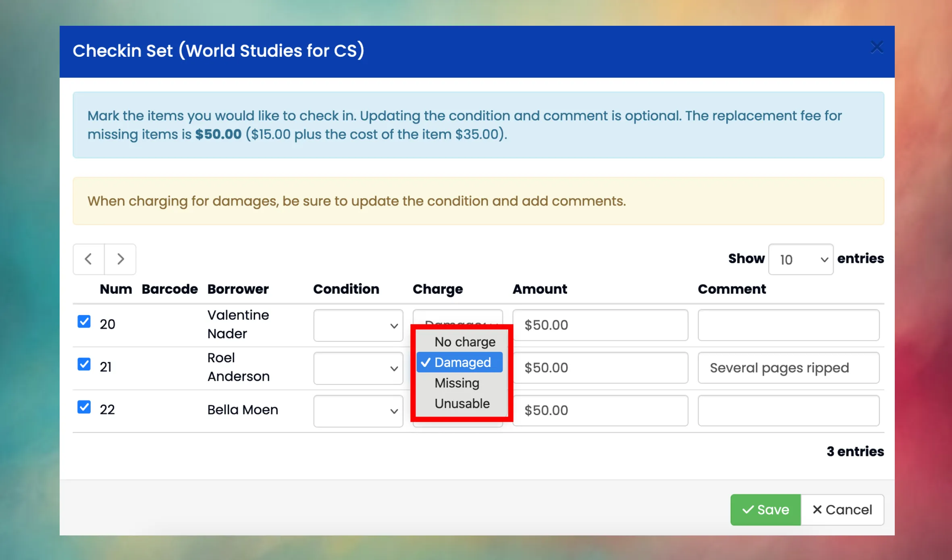Change Show entries dropdown value
Screen dimensions: 952x560
tap(800, 259)
